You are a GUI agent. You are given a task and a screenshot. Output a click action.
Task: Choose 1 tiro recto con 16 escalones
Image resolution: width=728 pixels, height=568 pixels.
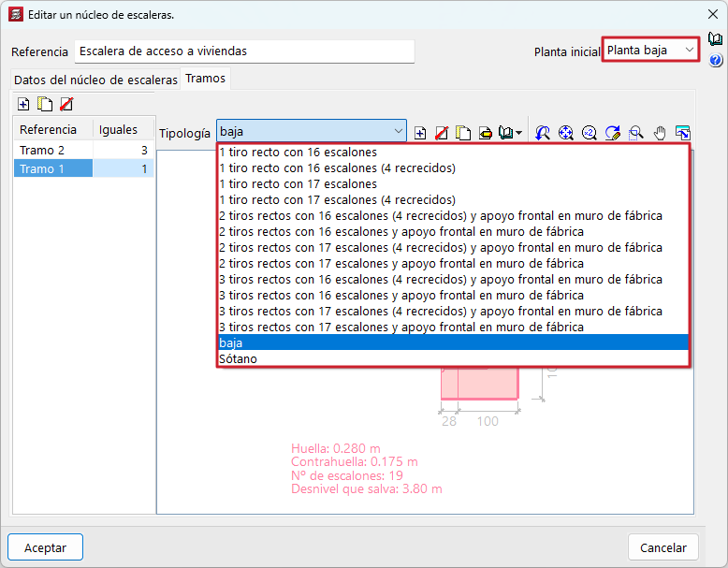click(453, 153)
